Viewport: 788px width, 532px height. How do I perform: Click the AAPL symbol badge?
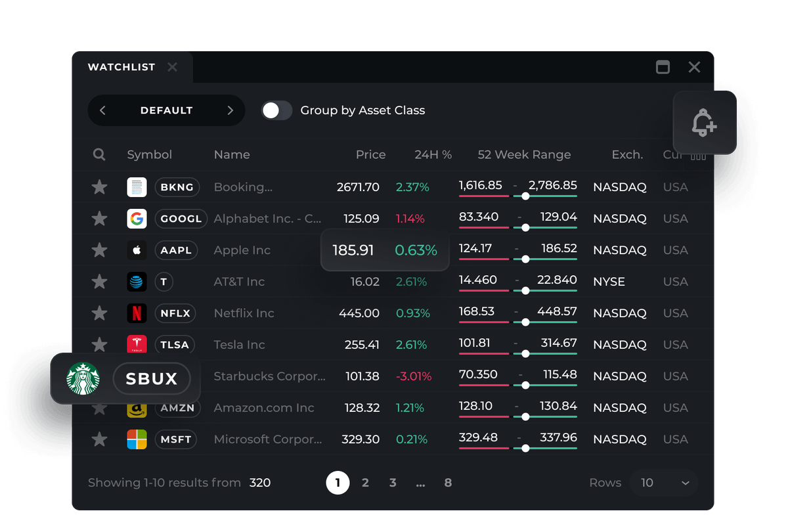coord(176,250)
